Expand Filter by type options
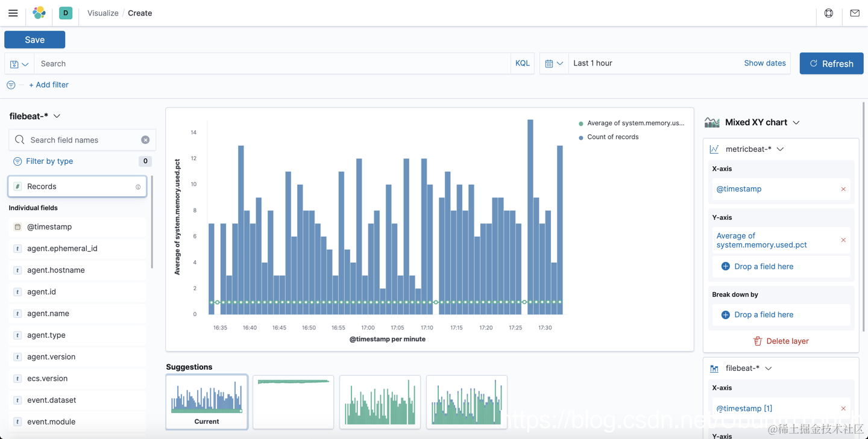Viewport: 868px width, 439px height. pyautogui.click(x=49, y=161)
